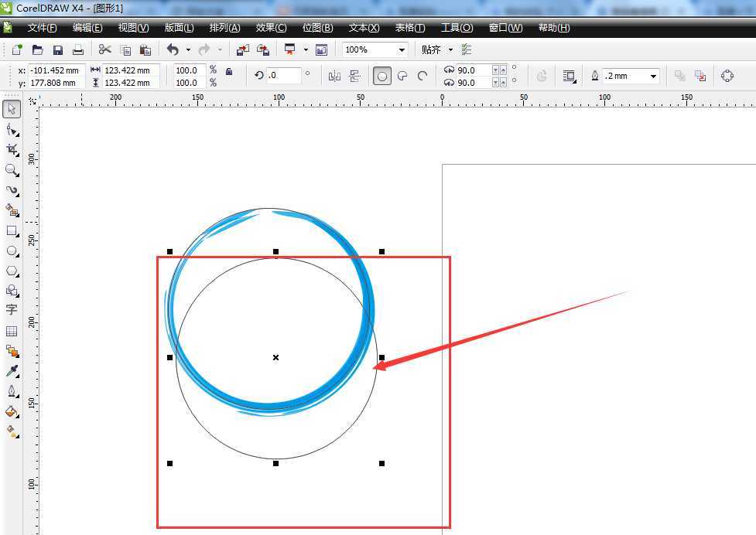This screenshot has width=756, height=535.
Task: Switch shape to Pie mode
Action: tap(402, 76)
